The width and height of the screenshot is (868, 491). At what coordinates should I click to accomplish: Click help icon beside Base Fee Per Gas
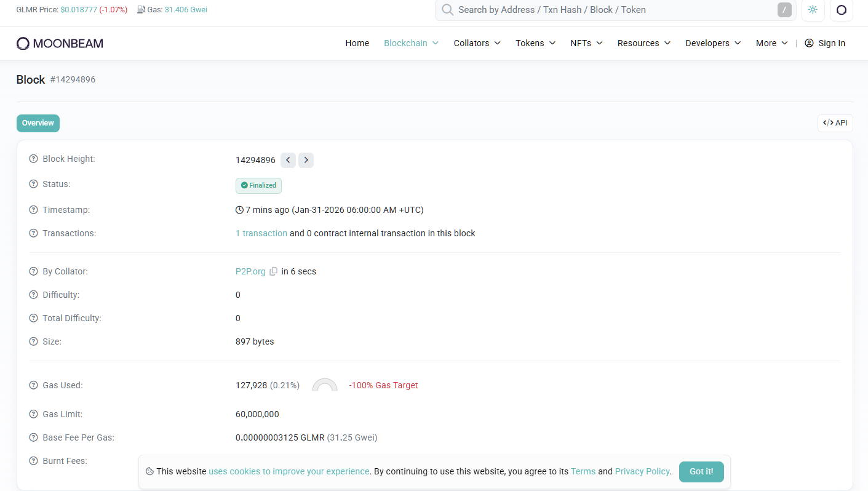tap(34, 437)
